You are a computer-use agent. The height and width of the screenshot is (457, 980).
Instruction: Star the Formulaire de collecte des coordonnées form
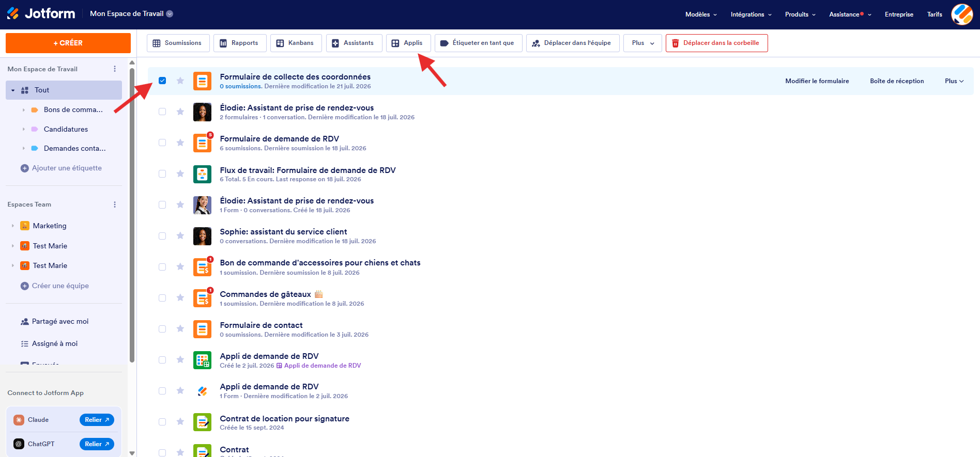tap(180, 81)
